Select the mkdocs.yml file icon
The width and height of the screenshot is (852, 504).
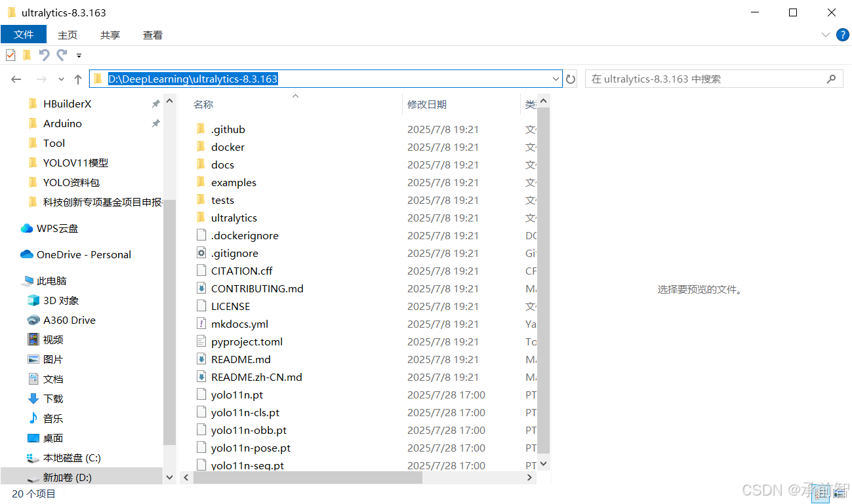tap(201, 324)
